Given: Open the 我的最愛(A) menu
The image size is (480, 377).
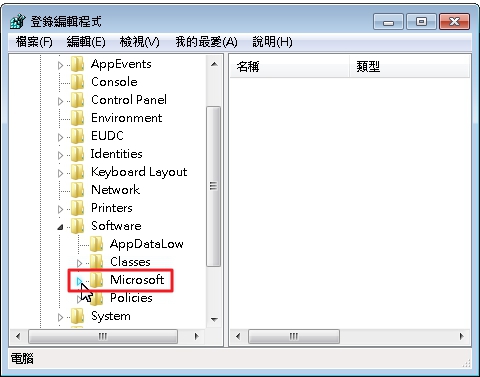Looking at the screenshot, I should [x=206, y=42].
